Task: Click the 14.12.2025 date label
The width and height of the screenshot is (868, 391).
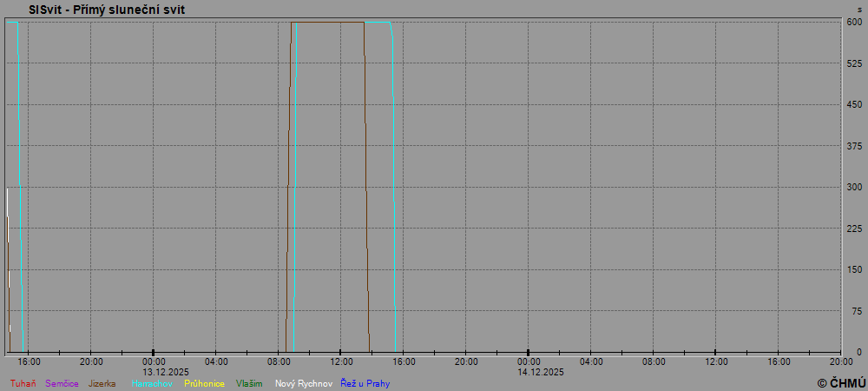Action: 541,372
